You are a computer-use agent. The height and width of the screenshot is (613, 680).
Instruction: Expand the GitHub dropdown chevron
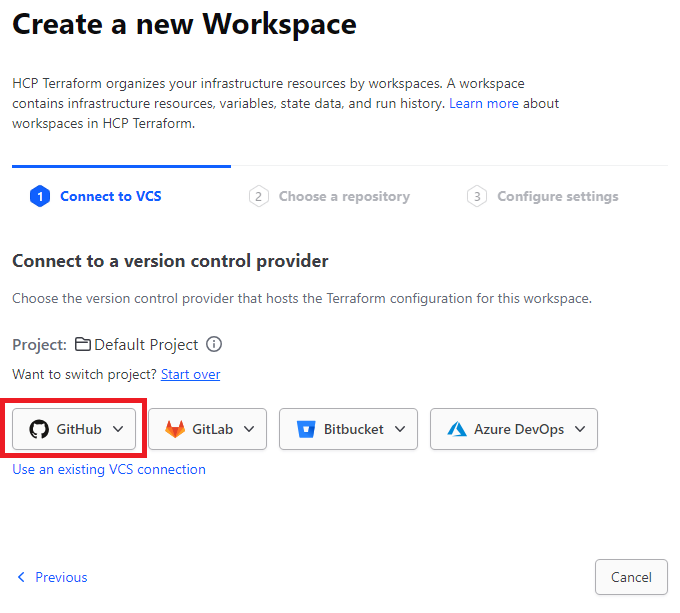click(x=118, y=429)
